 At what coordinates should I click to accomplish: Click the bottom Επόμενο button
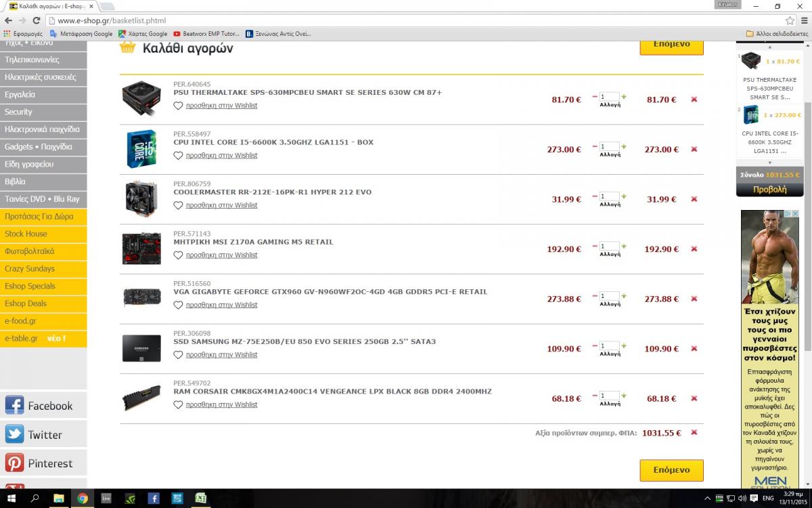(x=671, y=470)
